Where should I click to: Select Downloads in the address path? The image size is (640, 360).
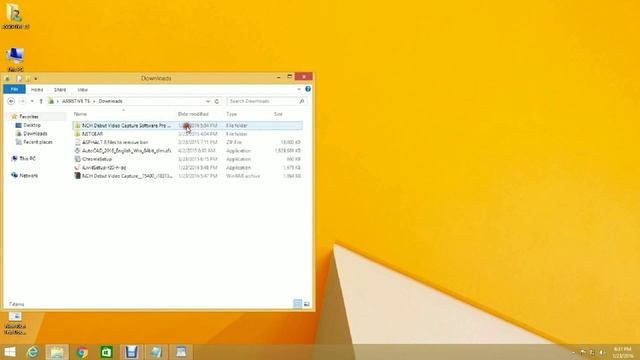coord(111,101)
